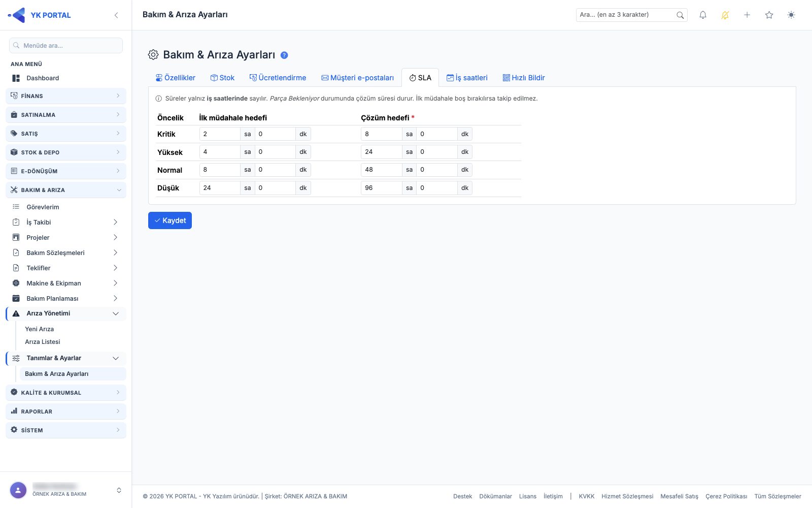Click the muted notification bell icon
812x508 pixels.
[725, 15]
